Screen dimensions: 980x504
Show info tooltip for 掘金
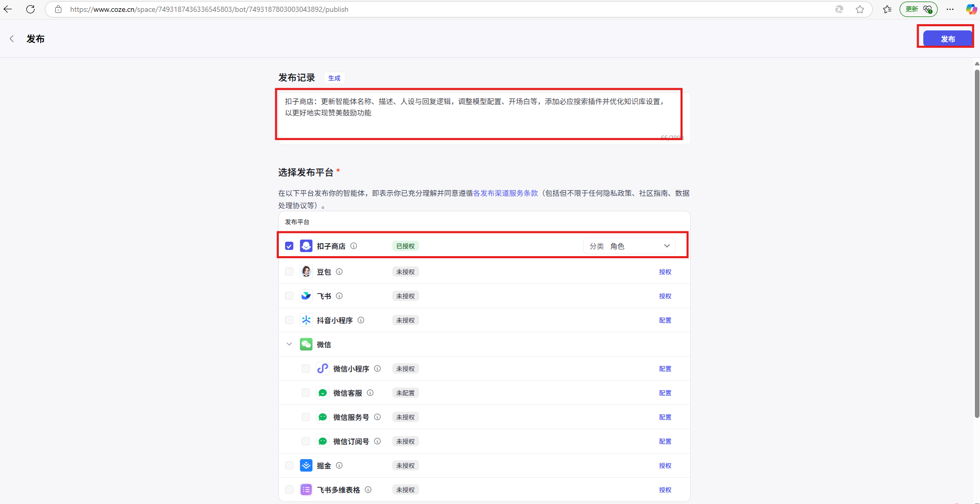(x=339, y=465)
